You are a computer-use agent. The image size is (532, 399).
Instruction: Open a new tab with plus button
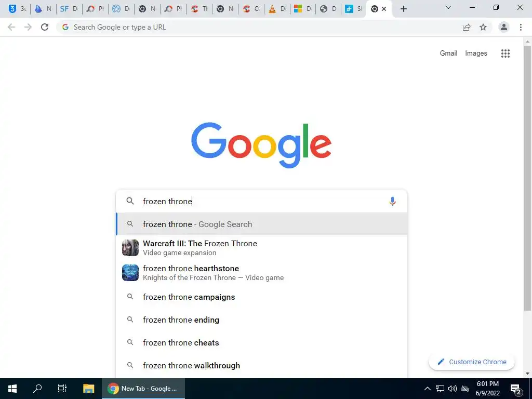point(403,9)
